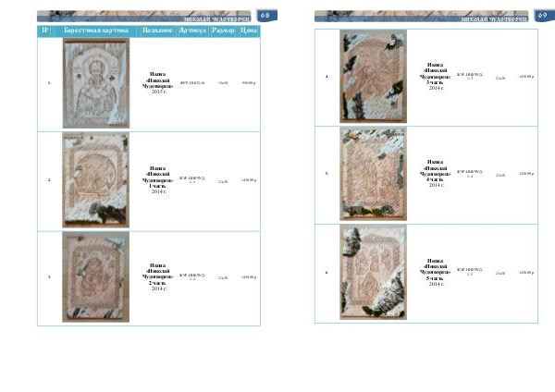Click page number 68 badge

[264, 16]
